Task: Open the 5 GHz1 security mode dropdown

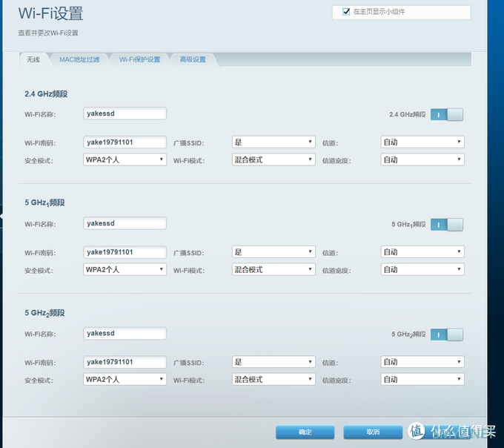Action: [x=125, y=269]
